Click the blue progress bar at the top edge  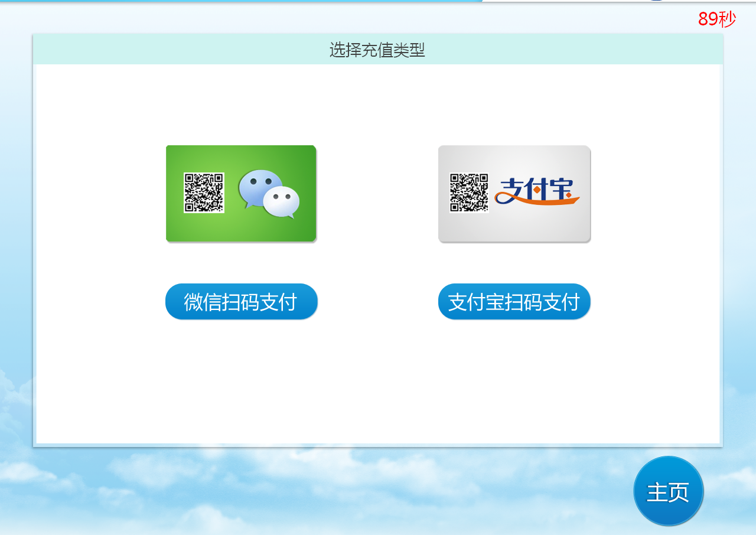236,1
